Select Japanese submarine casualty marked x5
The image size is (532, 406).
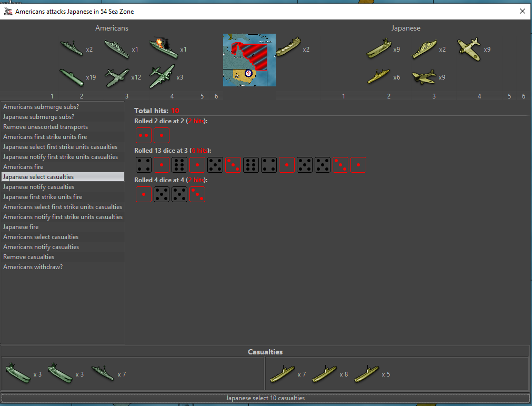point(366,374)
